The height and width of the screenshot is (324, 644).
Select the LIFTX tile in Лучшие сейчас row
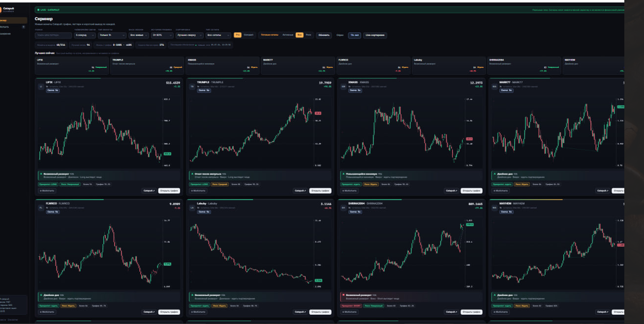72,65
